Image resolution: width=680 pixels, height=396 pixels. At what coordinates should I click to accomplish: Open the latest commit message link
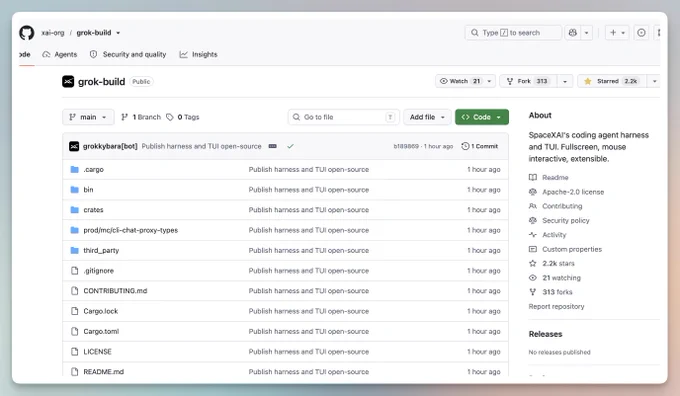pos(202,147)
